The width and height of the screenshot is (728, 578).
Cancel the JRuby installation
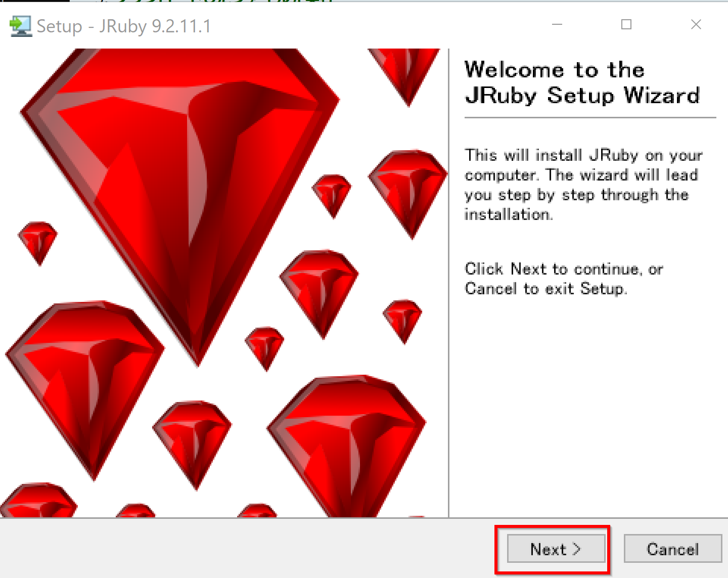click(x=672, y=549)
